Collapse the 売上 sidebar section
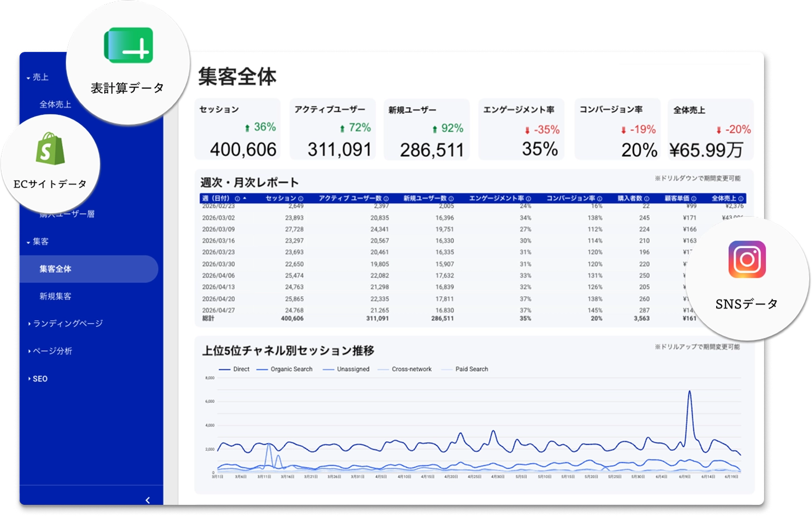The image size is (812, 516). pyautogui.click(x=28, y=78)
